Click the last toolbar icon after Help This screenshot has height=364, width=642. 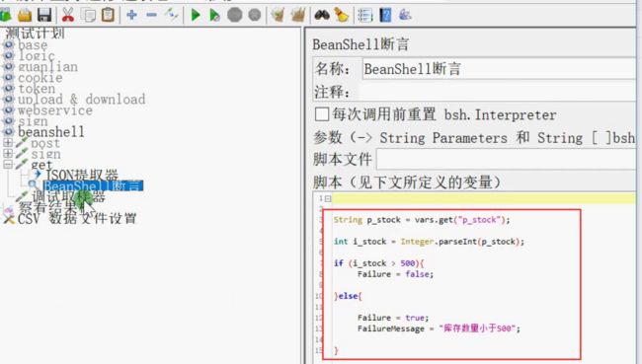click(405, 15)
